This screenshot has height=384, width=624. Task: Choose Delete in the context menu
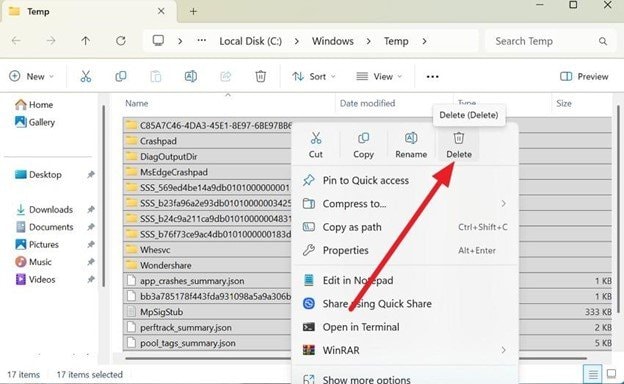458,145
